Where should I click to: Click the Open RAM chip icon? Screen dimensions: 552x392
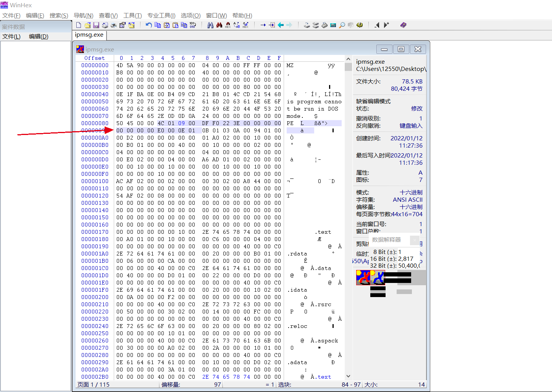[324, 25]
